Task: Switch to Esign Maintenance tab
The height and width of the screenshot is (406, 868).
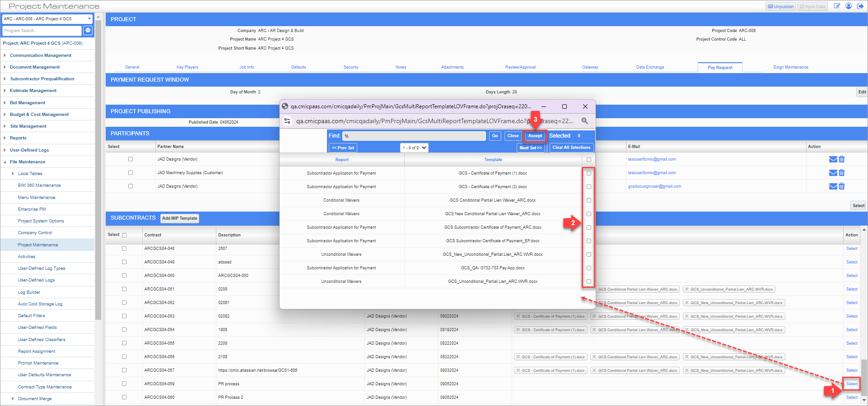Action: point(791,67)
